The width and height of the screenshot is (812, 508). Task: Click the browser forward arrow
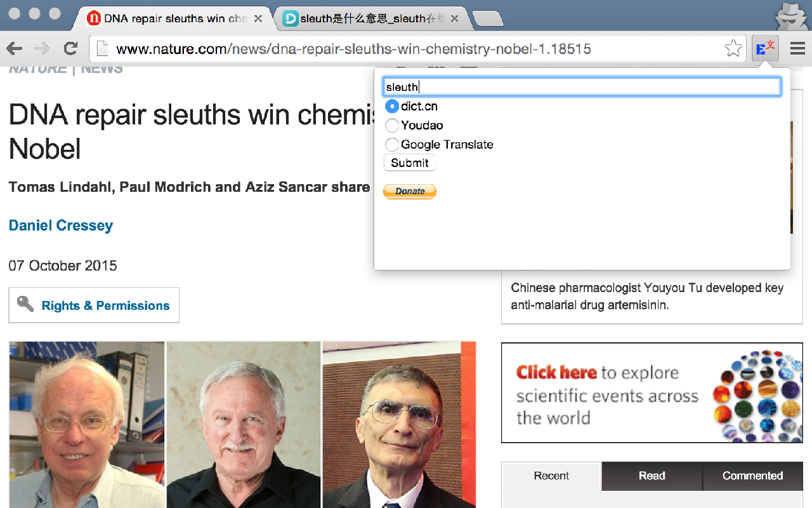[x=42, y=48]
